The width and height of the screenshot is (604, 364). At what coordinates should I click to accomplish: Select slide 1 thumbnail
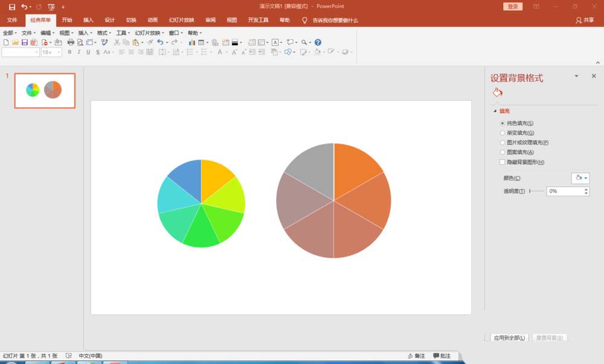pos(45,91)
